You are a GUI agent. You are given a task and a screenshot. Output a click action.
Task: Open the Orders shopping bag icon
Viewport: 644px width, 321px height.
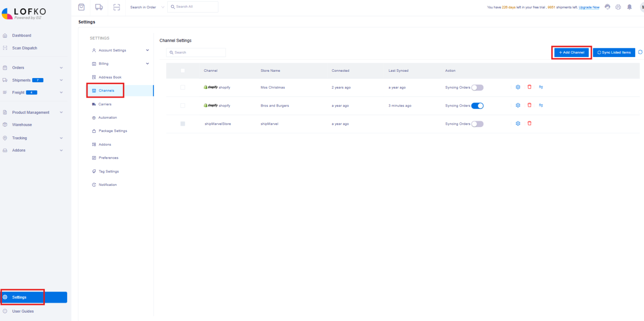pos(81,6)
